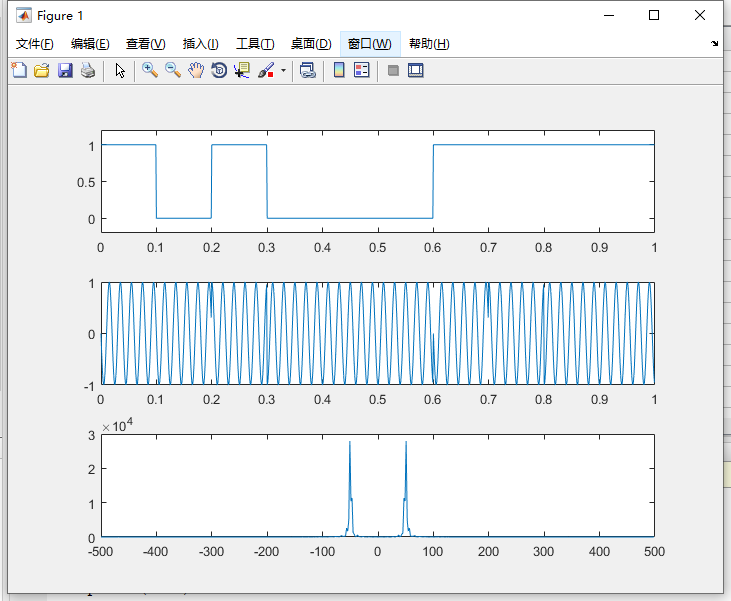
Task: Close the Figure 1 window
Action: [700, 15]
